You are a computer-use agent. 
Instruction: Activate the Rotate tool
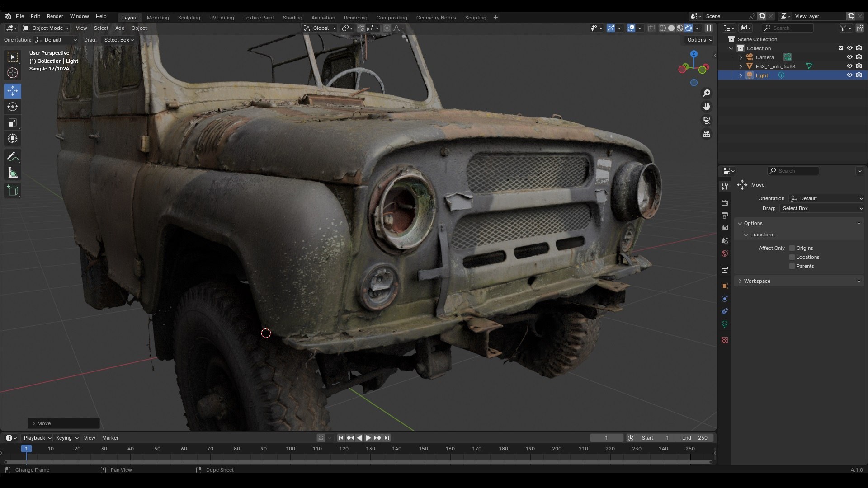(13, 107)
